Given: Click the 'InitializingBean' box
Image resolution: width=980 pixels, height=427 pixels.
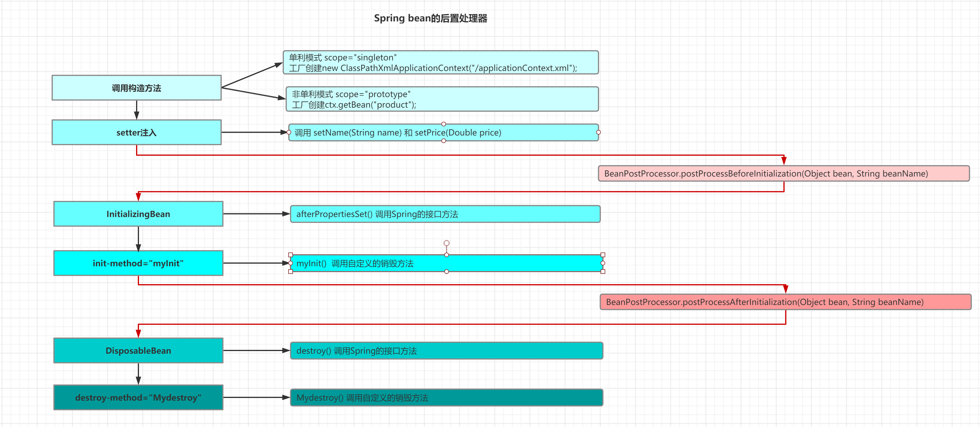Looking at the screenshot, I should [138, 214].
